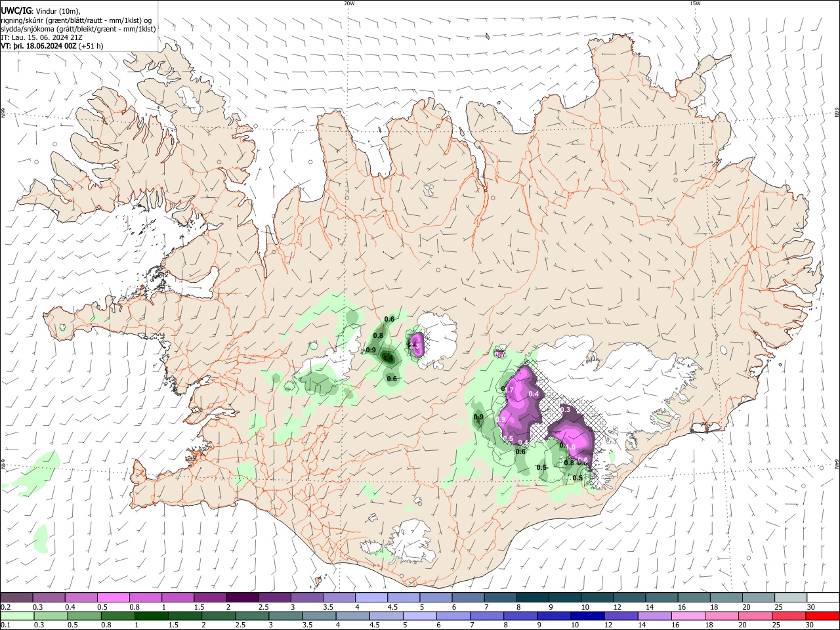The image size is (840, 630).
Task: Click the red 30 mm rain legend swatch
Action: [823, 616]
